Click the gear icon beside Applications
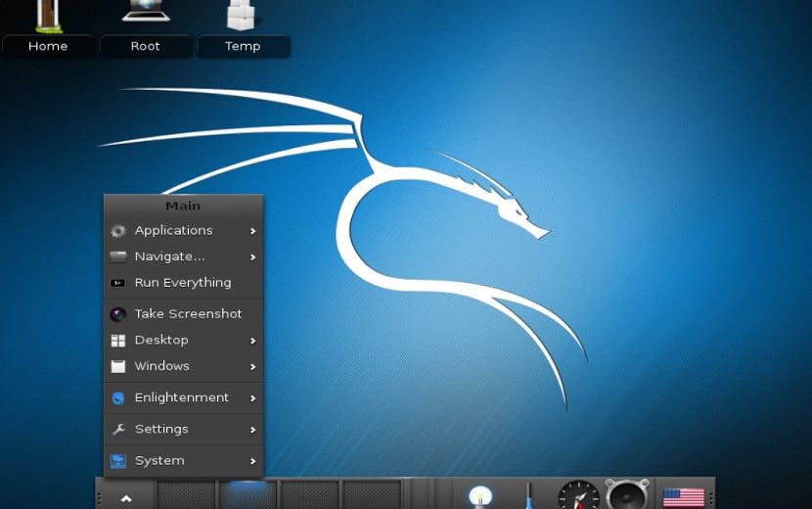 (x=118, y=231)
